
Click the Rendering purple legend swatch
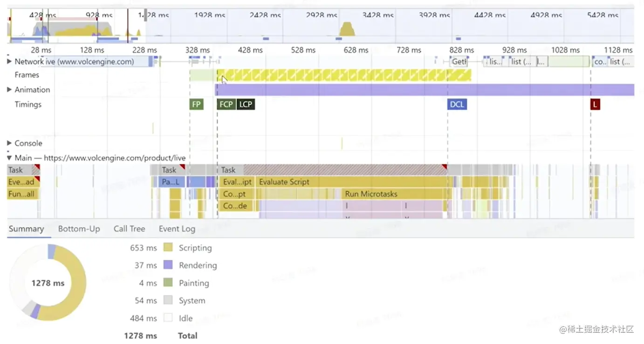click(168, 265)
